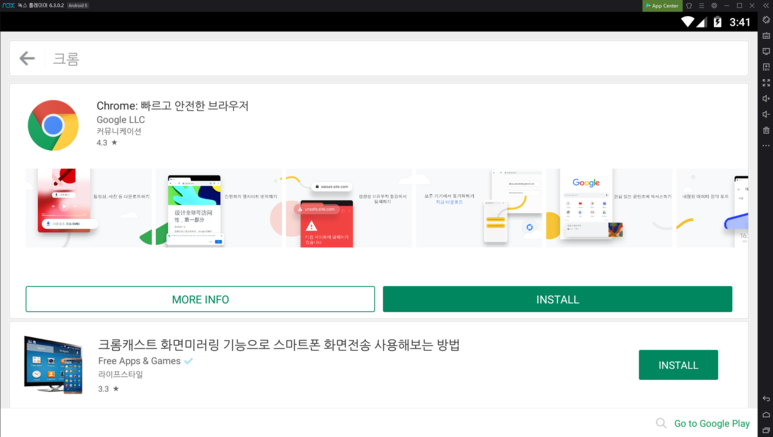Show more sidebar tools via three dots
This screenshot has height=437, width=773.
[766, 146]
